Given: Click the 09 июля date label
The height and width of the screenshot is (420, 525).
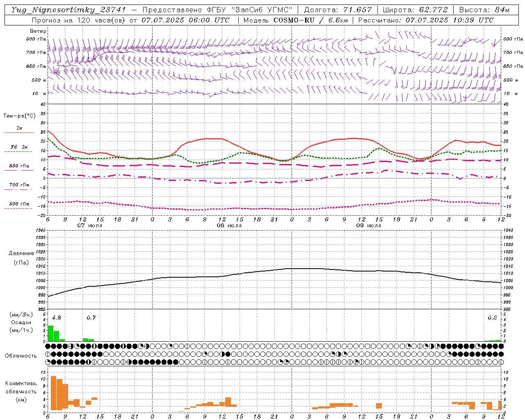Looking at the screenshot, I should [x=369, y=226].
